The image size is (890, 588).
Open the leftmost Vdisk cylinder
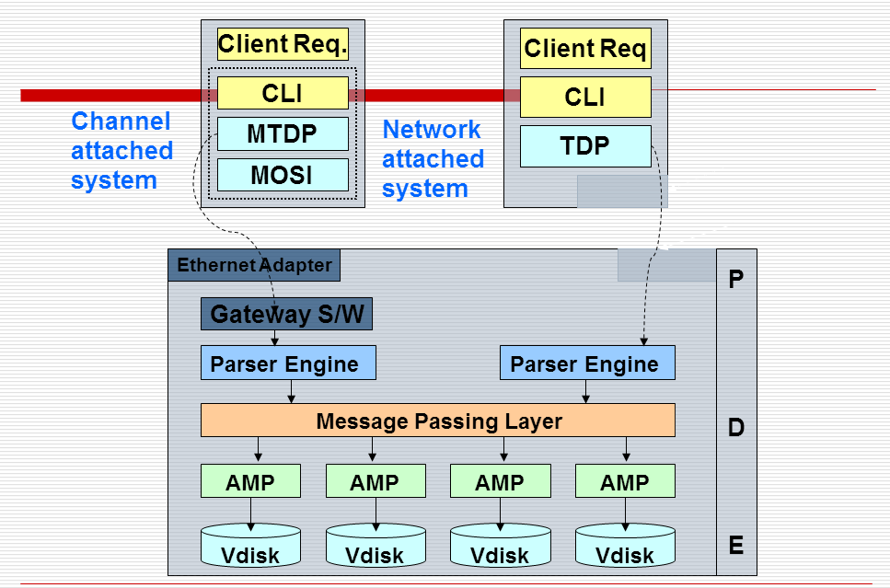(x=250, y=546)
